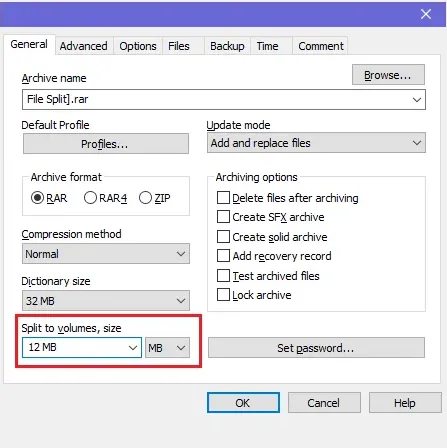This screenshot has width=447, height=448.
Task: Open Help for this dialog
Action: 405,403
